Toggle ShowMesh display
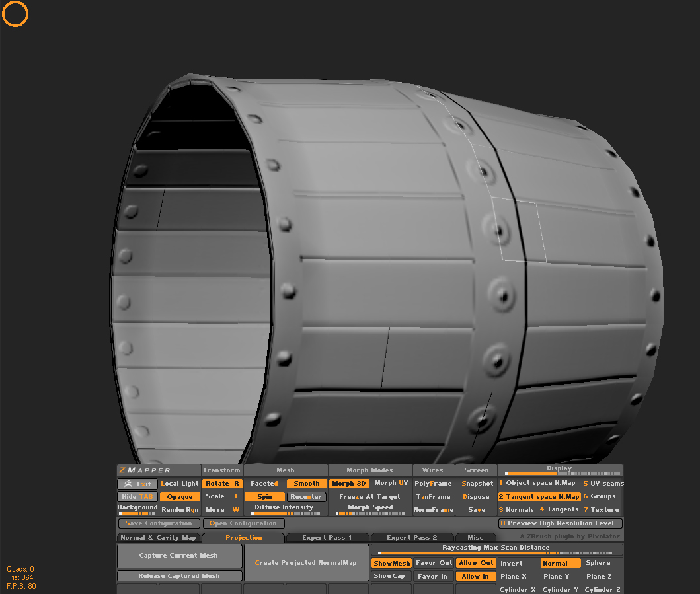This screenshot has height=594, width=700. coord(391,563)
